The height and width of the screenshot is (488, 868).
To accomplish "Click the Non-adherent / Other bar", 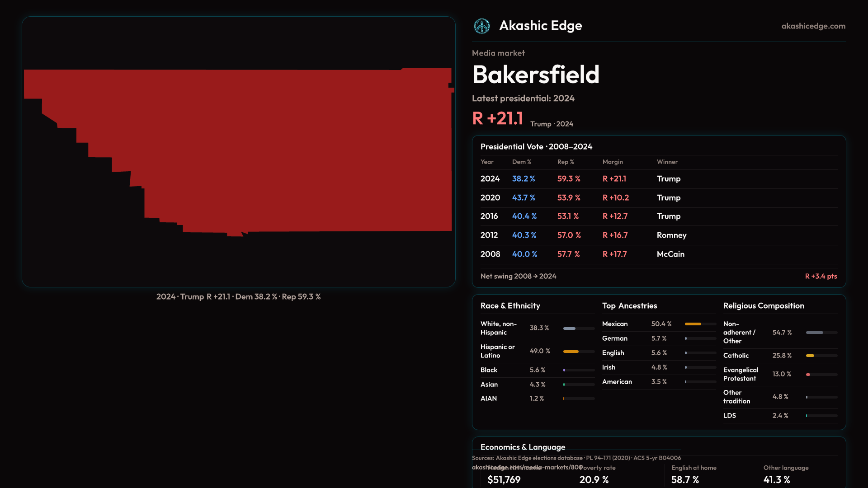I will 814,333.
